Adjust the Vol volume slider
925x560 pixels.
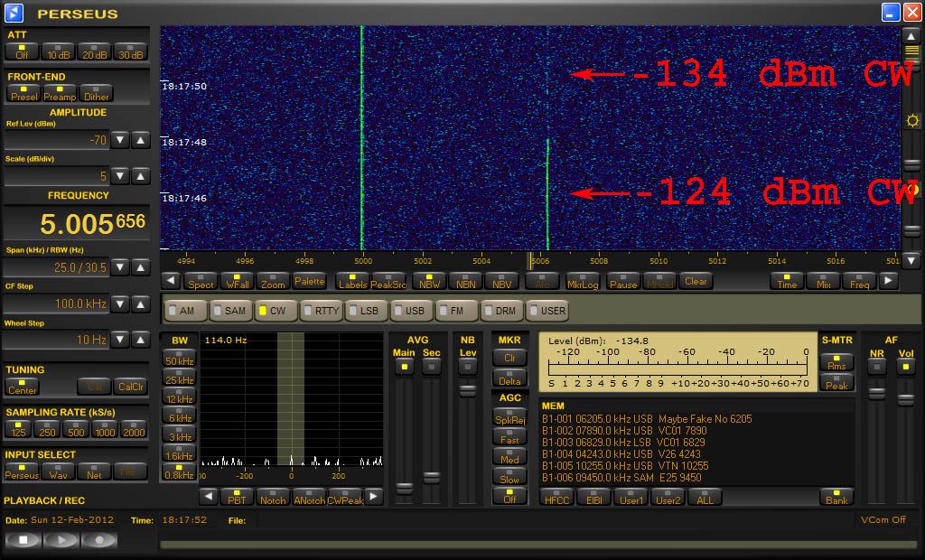coord(905,399)
